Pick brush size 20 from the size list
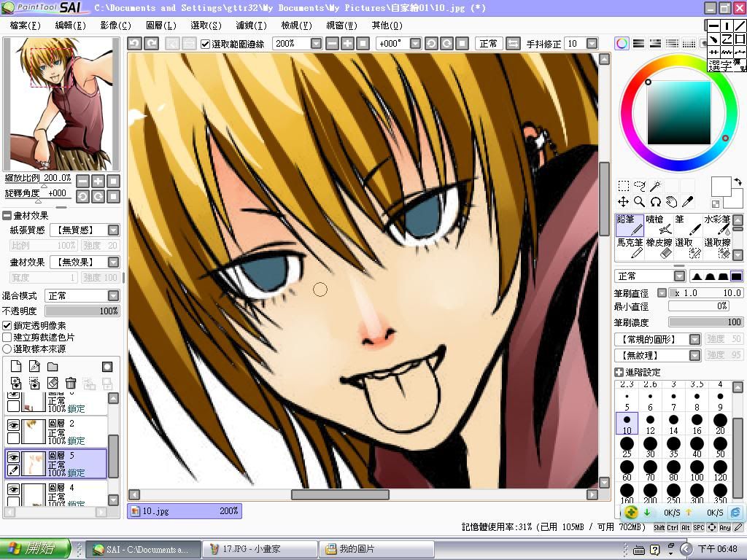The height and width of the screenshot is (560, 747). click(x=720, y=424)
